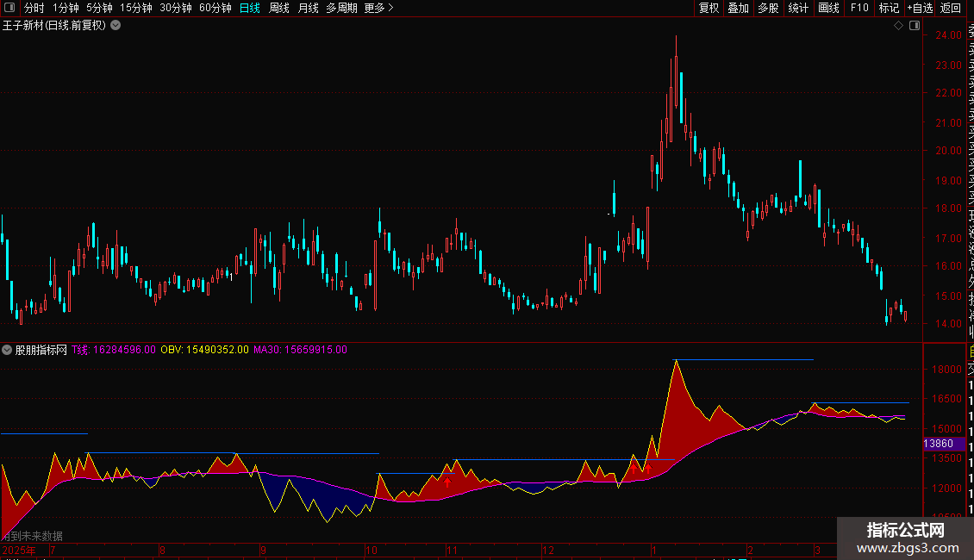Click the panel layout icon at top-left
This screenshot has height=560, width=974.
click(9, 8)
